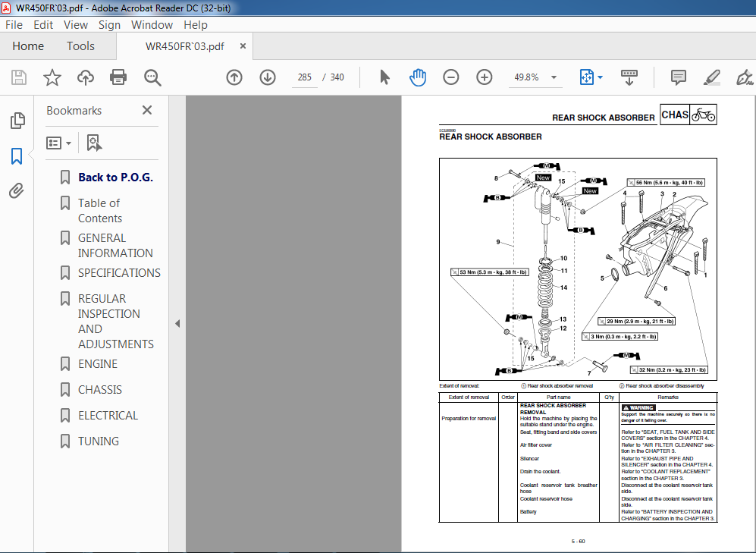Zoom in with plus button
Viewport: 756px width, 553px height.
(x=484, y=77)
